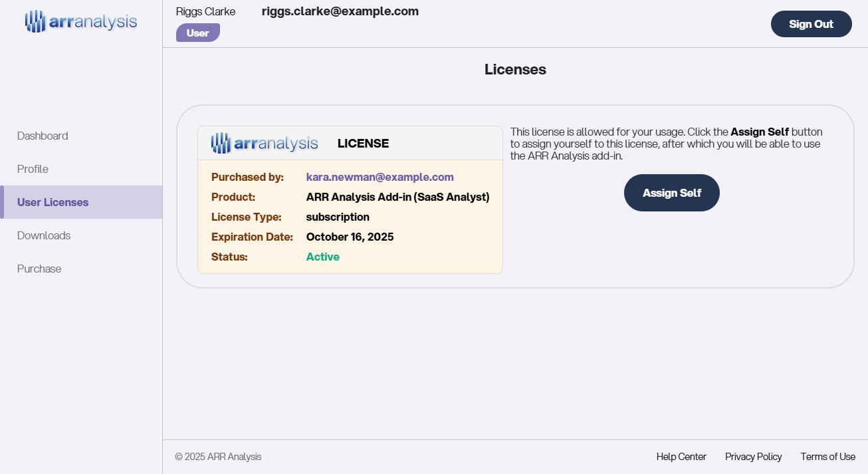Go to the Purchase section

[x=39, y=269]
